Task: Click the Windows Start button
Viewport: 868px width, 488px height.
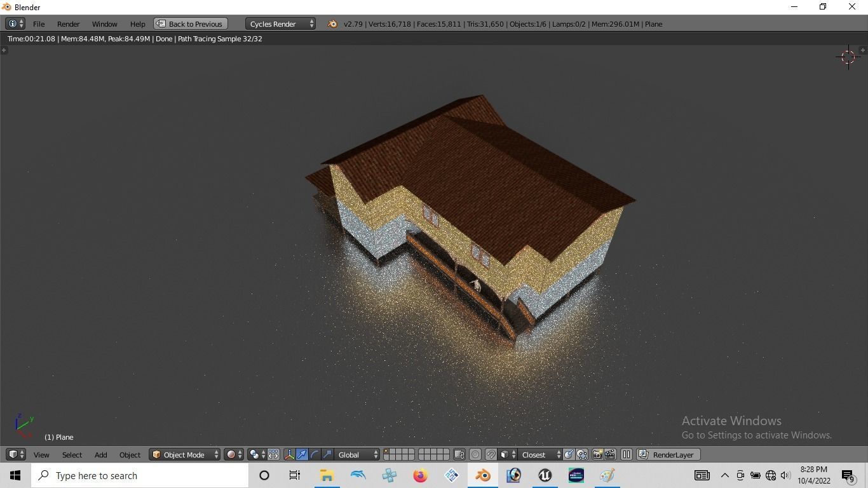Action: (x=15, y=475)
